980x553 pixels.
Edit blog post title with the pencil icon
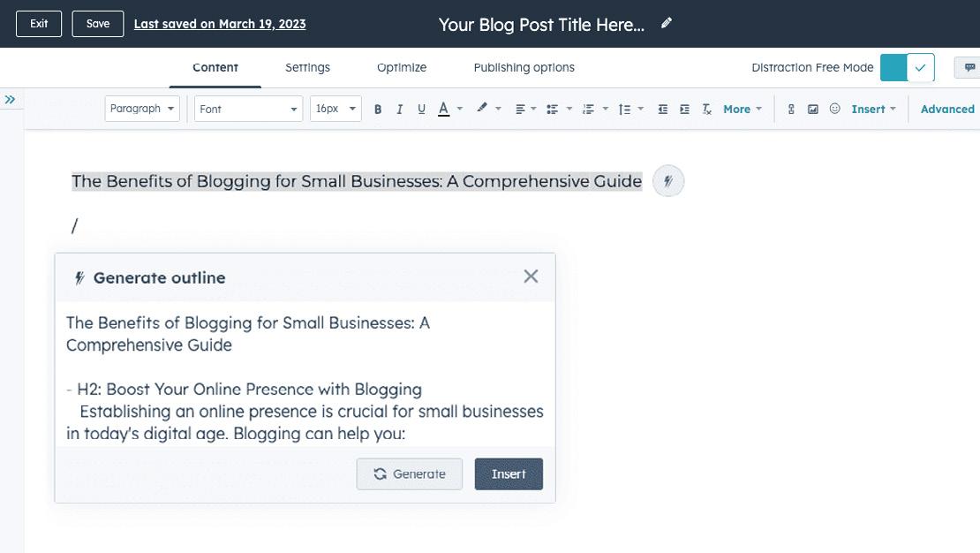pos(667,24)
